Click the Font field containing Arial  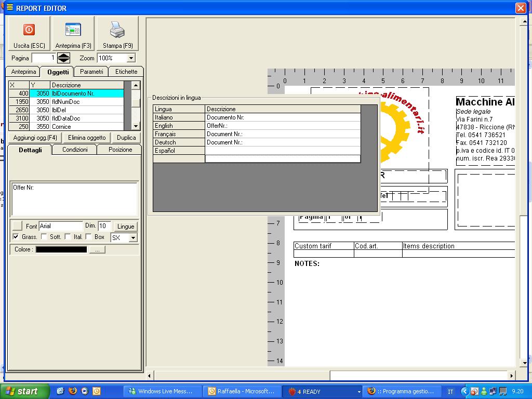pyautogui.click(x=61, y=226)
